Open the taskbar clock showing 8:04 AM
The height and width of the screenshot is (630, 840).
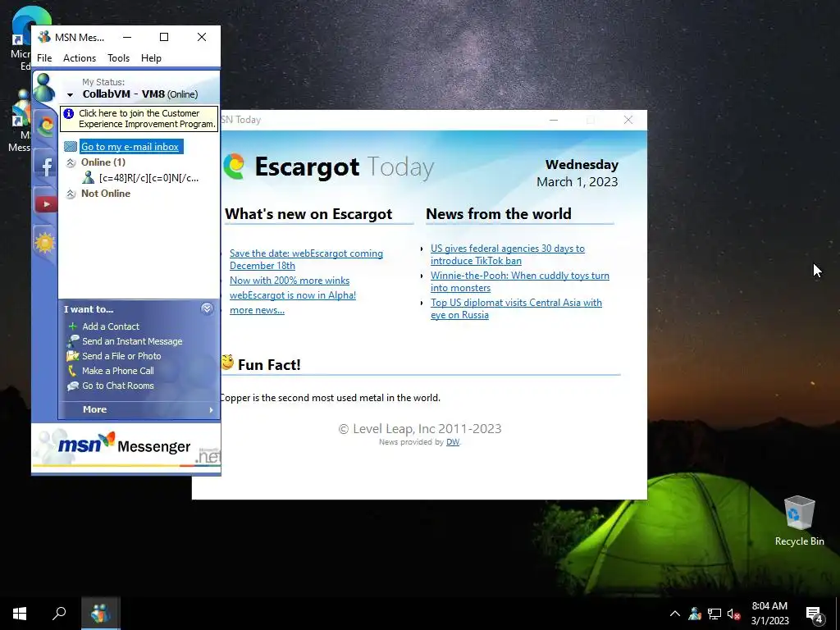click(769, 614)
